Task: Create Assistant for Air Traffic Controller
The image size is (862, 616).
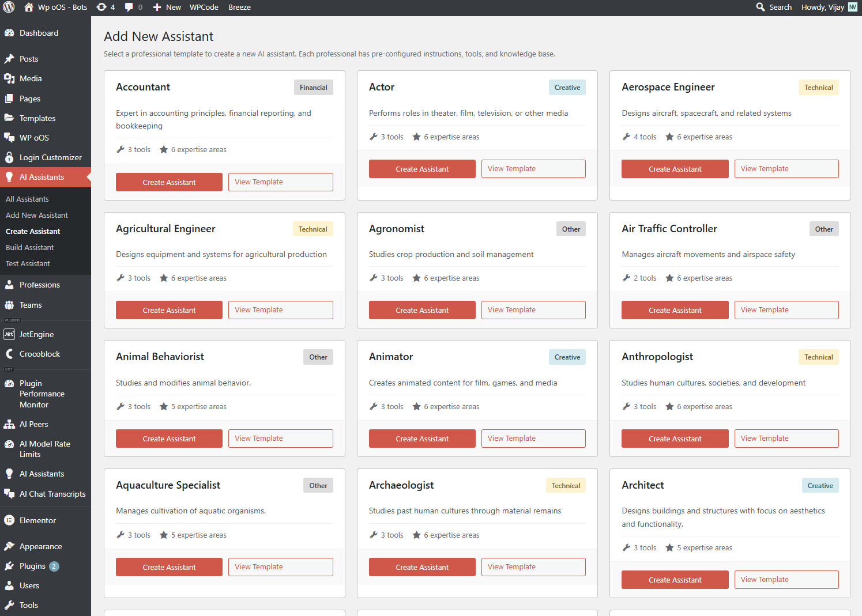Action: click(675, 310)
